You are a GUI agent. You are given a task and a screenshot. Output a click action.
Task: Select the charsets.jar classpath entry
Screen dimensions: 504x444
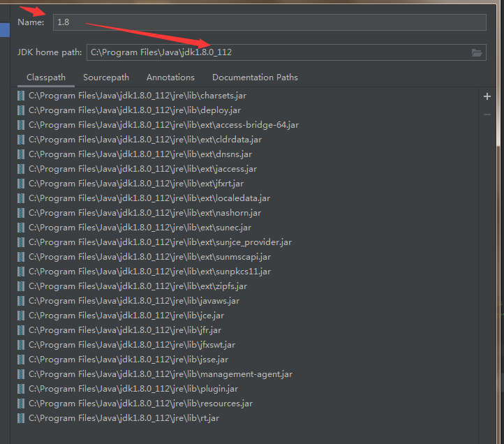(x=138, y=96)
